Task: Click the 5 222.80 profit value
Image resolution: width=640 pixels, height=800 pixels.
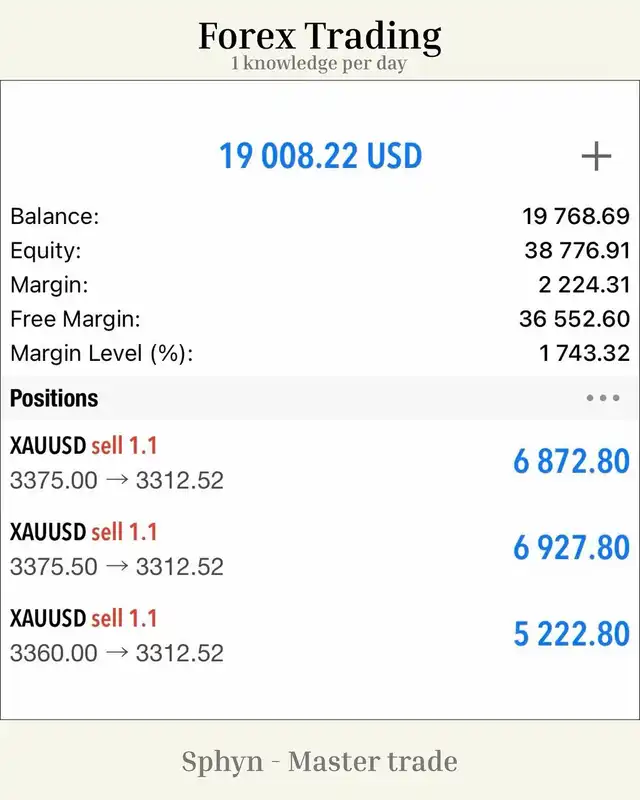Action: (571, 634)
